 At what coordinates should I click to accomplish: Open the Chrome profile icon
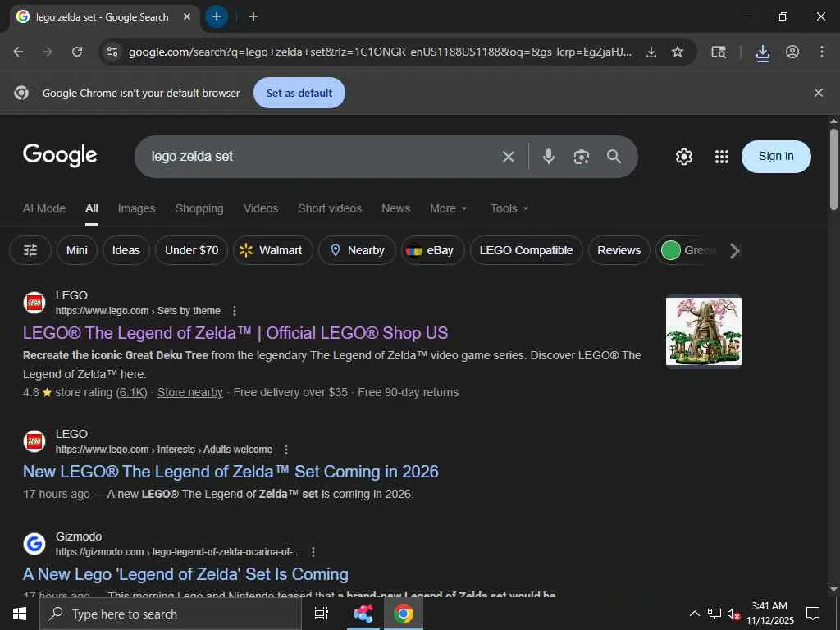pos(792,52)
